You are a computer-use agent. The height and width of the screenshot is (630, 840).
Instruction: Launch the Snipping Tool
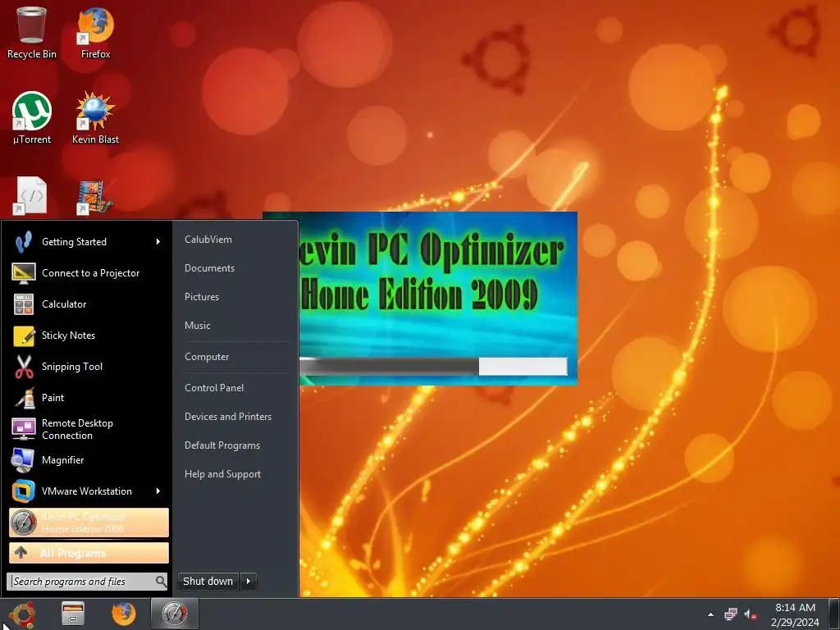[x=89, y=367]
